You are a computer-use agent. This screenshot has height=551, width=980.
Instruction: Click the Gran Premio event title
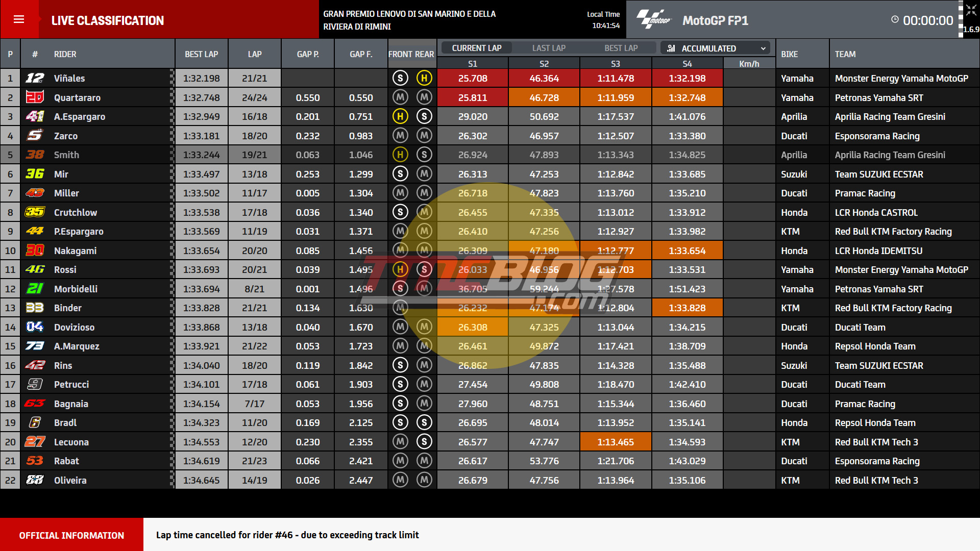(409, 20)
